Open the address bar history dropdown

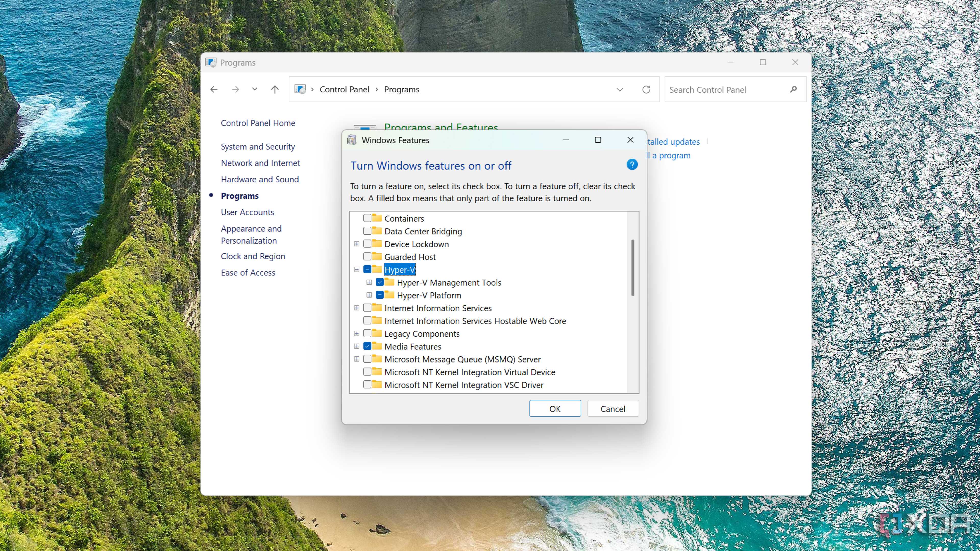(x=620, y=89)
